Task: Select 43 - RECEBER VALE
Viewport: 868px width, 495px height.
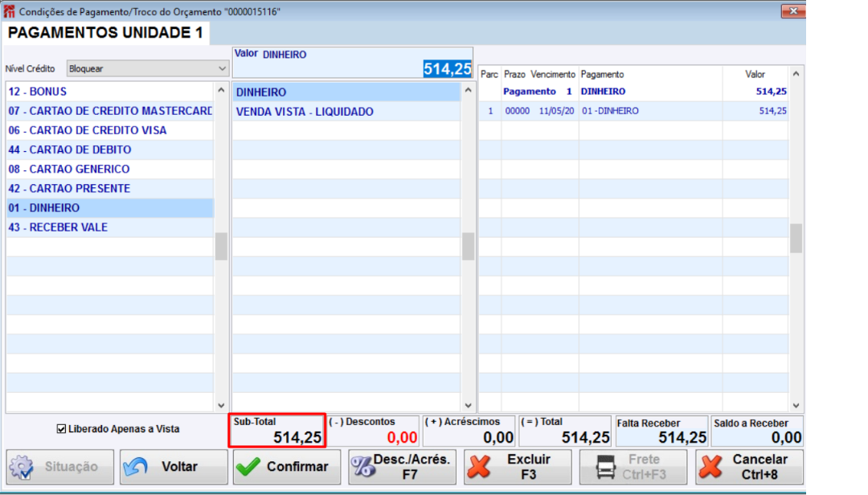Action: (x=109, y=227)
